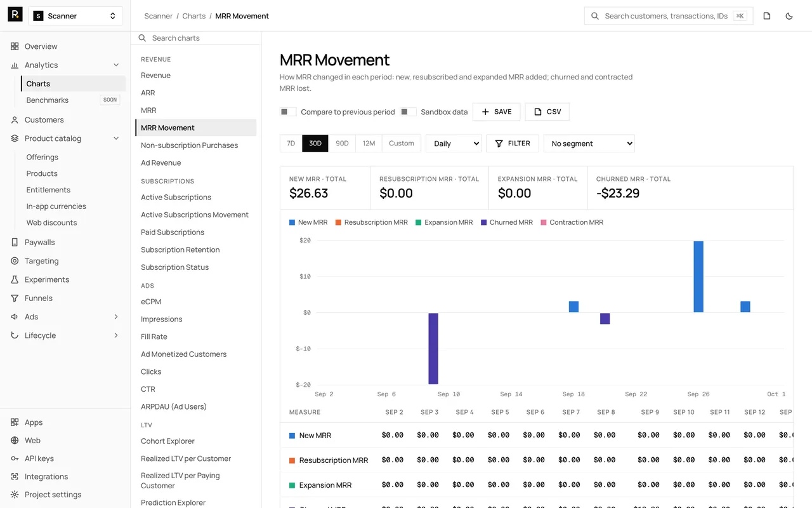
Task: Toggle Compare to previous period
Action: 288,112
